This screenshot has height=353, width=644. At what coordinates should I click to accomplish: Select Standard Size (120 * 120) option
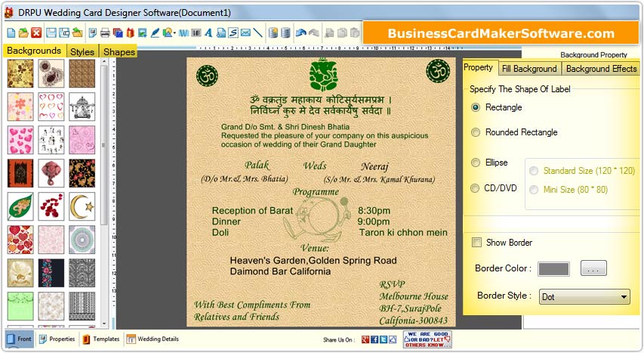pos(534,171)
